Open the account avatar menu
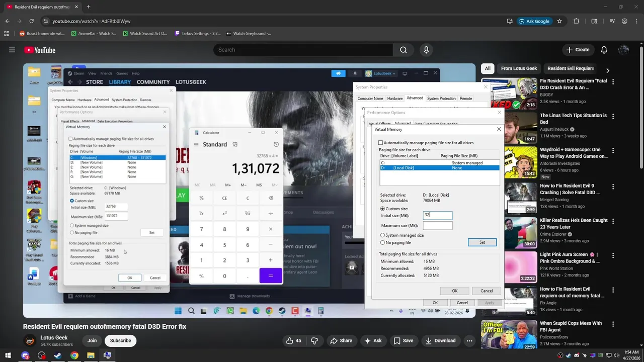Screen dimensions: 644x362 point(623,50)
